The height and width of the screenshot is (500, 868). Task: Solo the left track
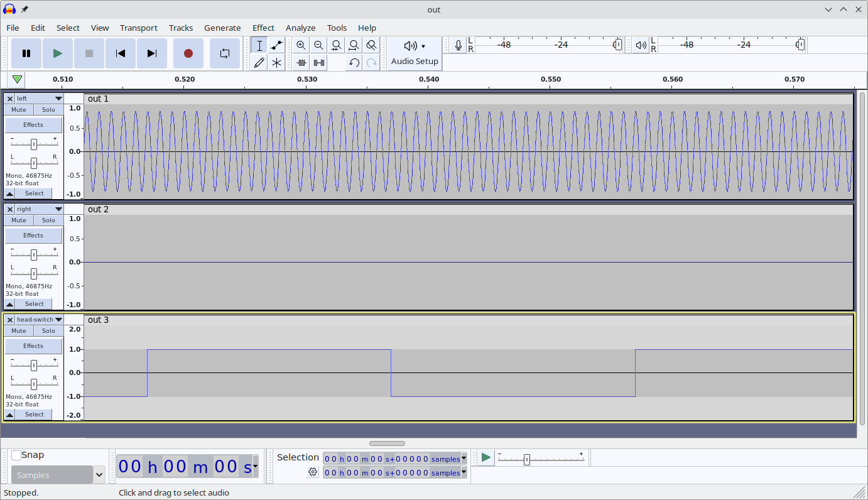[48, 110]
